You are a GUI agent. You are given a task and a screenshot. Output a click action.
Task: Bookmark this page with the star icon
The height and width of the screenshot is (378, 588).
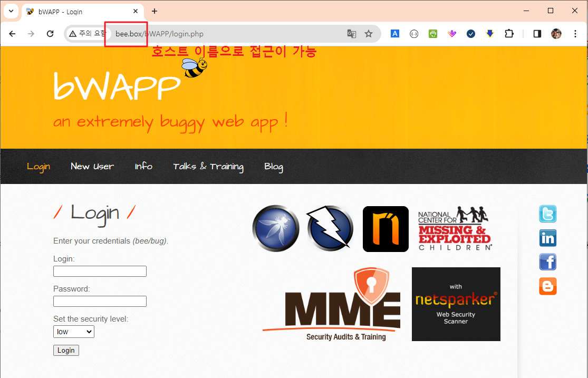tap(369, 34)
